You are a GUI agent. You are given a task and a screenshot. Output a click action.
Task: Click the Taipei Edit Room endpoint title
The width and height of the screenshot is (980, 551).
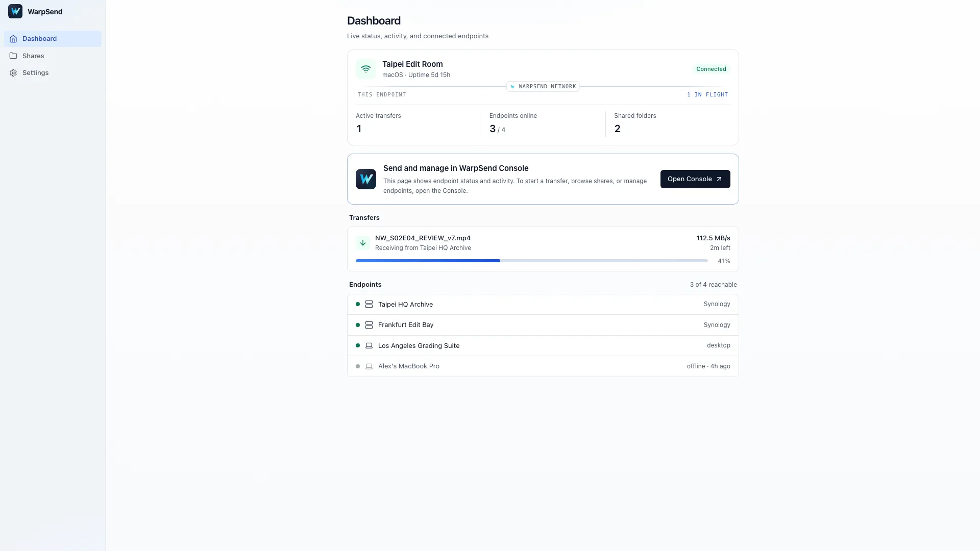click(412, 64)
